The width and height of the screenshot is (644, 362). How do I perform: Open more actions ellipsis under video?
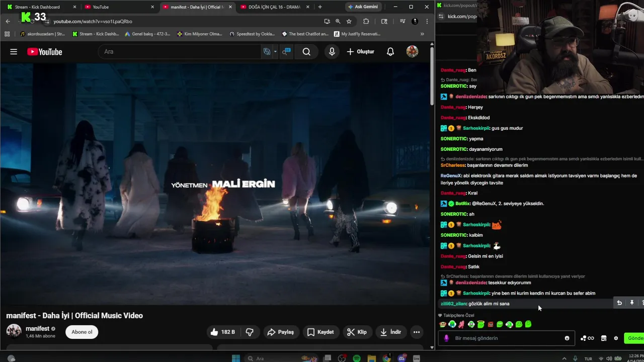[416, 332]
